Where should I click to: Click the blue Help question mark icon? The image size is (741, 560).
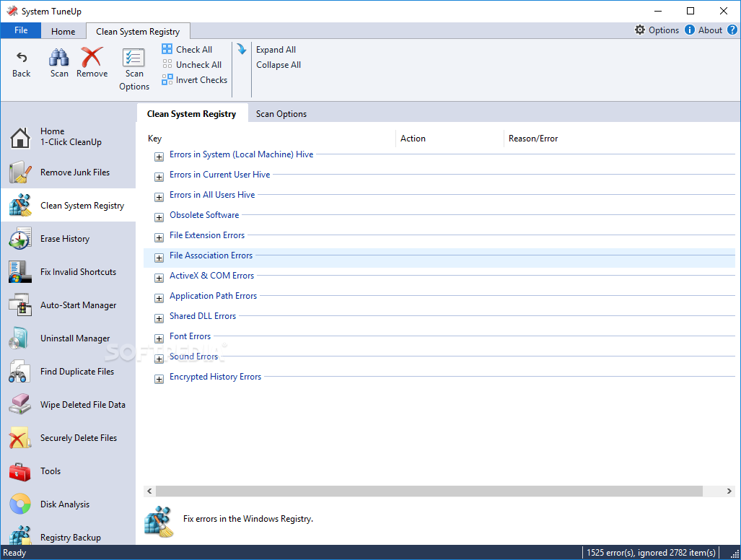click(x=732, y=30)
